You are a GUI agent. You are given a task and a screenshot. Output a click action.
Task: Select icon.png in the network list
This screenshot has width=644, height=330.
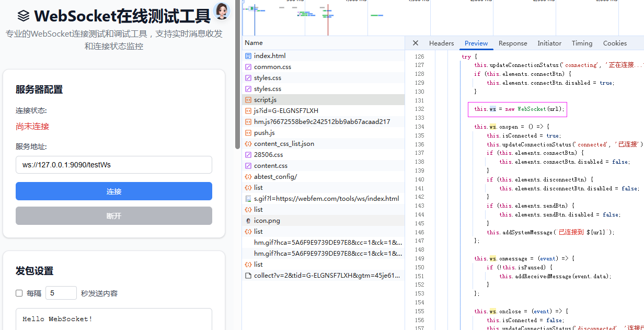coord(323,221)
